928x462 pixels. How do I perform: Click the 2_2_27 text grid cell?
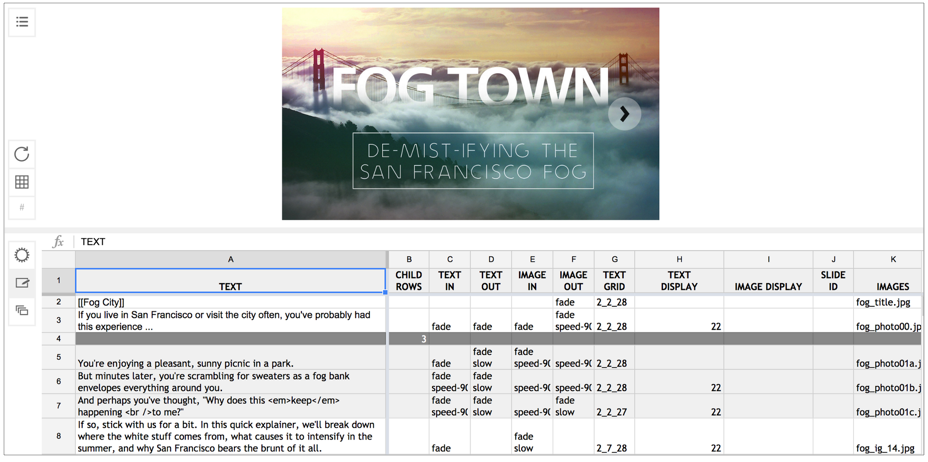(614, 406)
